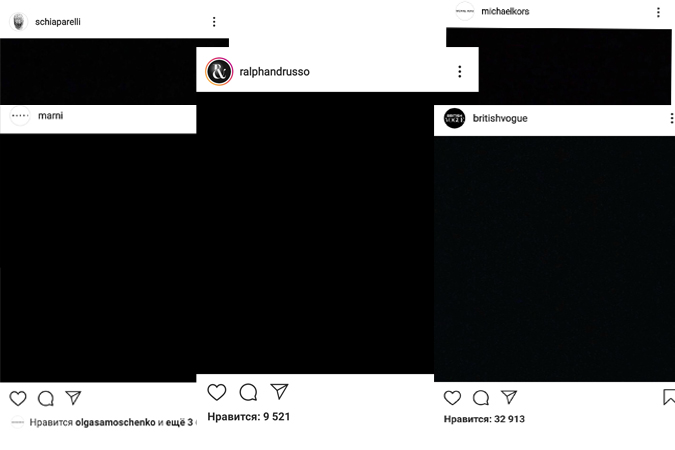The width and height of the screenshot is (675, 450).
Task: Visit the britishvogue profile name
Action: pos(500,118)
